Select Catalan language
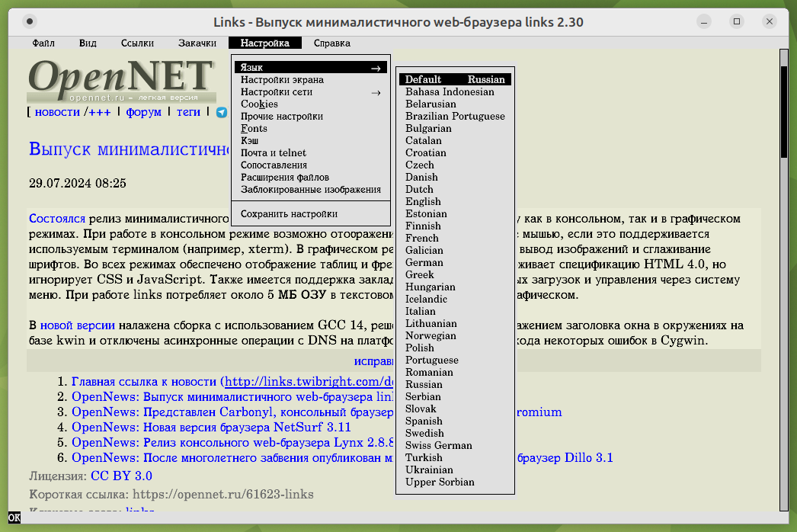Screen dimensions: 797x532 tap(455, 141)
